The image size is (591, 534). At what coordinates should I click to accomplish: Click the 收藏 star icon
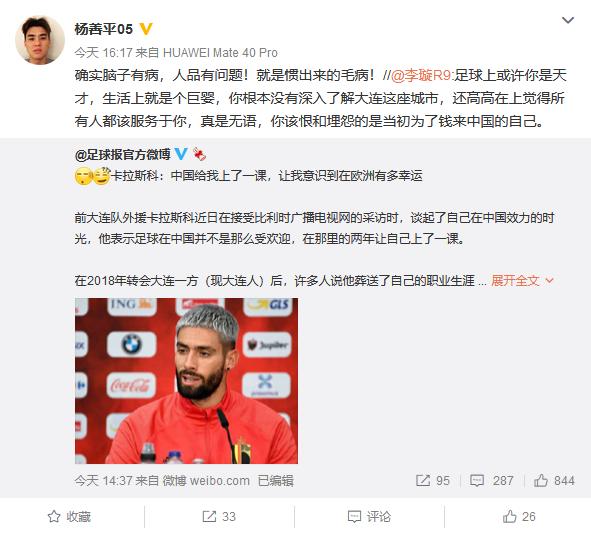tap(69, 516)
